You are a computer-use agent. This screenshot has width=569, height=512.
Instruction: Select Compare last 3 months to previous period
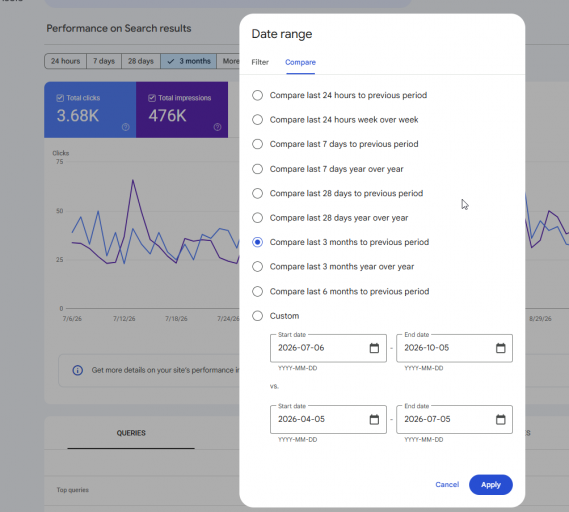[257, 242]
